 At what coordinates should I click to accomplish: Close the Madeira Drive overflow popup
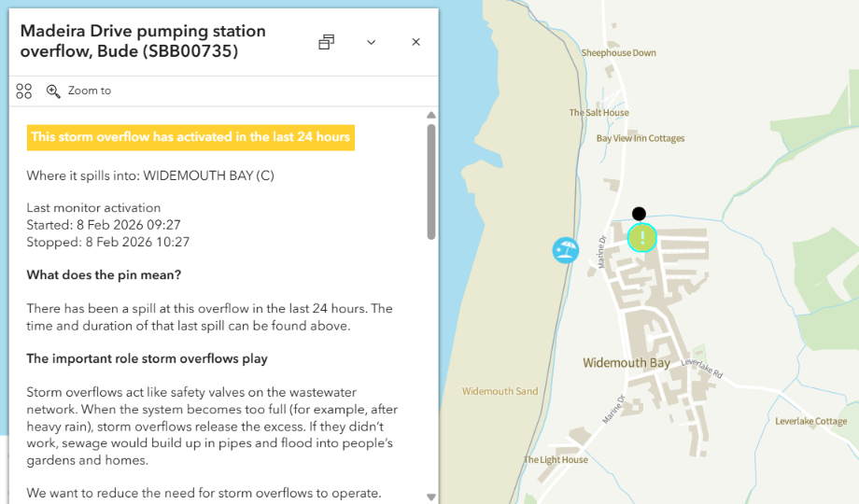tap(415, 42)
